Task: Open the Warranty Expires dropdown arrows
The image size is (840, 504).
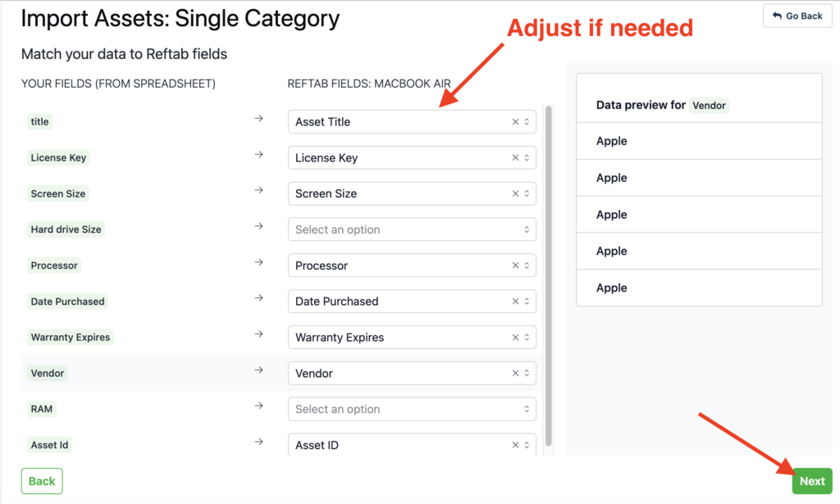Action: (527, 337)
